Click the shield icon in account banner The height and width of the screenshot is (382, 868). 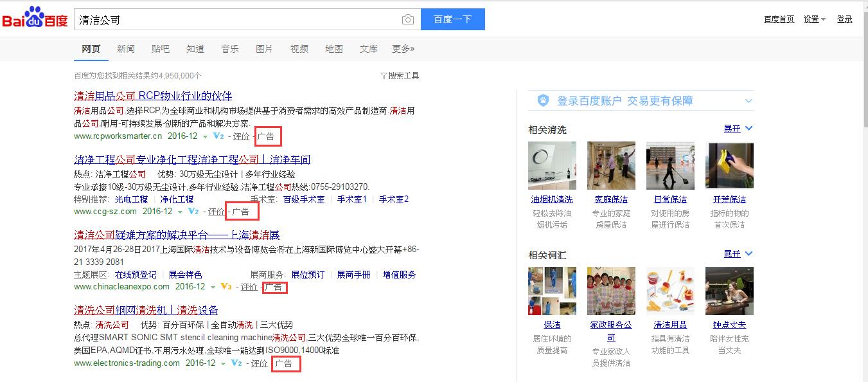(x=544, y=100)
